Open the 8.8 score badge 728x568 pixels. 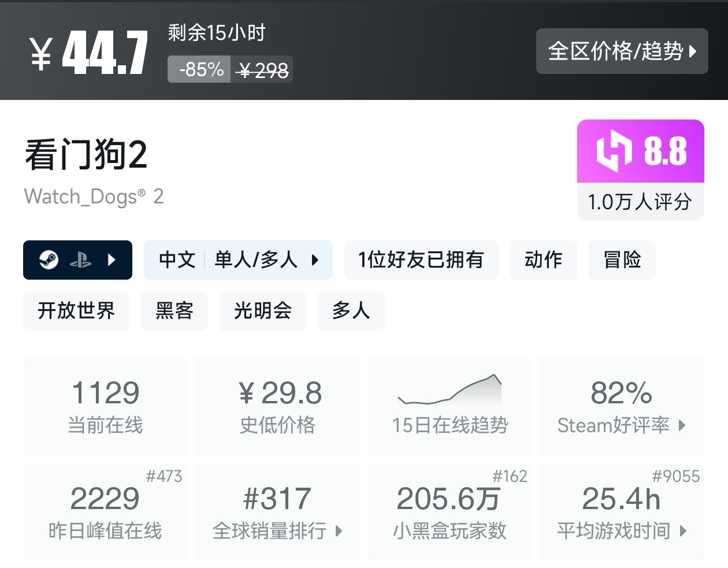tap(641, 151)
